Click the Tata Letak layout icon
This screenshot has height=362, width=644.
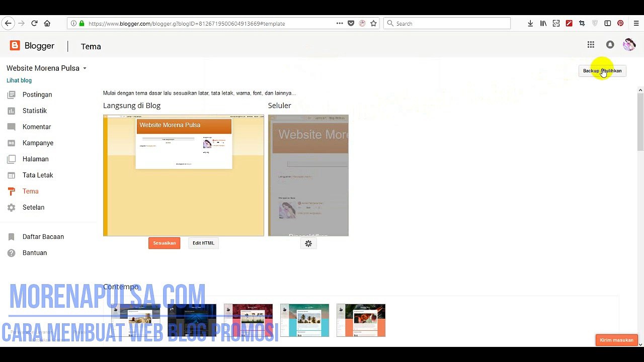click(x=12, y=175)
